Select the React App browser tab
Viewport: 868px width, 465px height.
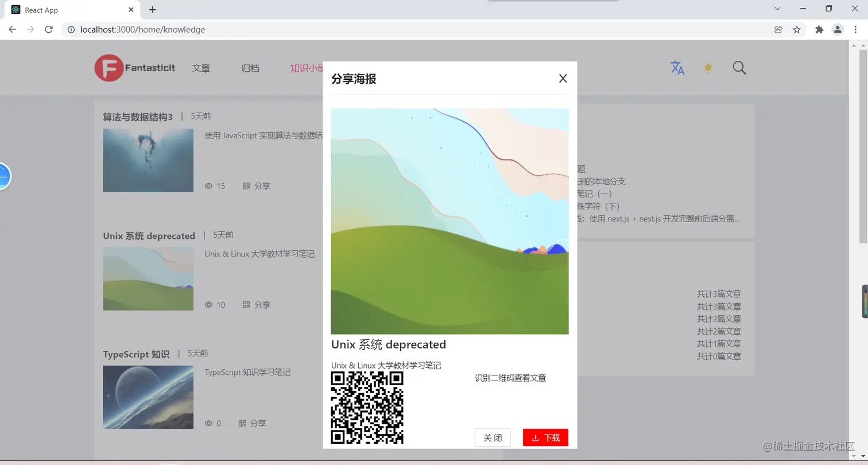[x=72, y=10]
